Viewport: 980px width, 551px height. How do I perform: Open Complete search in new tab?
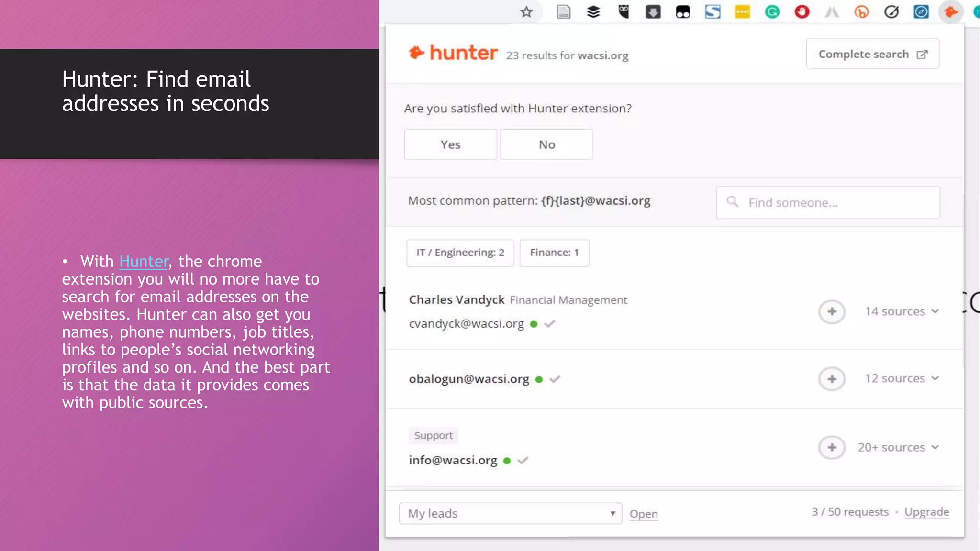pyautogui.click(x=873, y=54)
